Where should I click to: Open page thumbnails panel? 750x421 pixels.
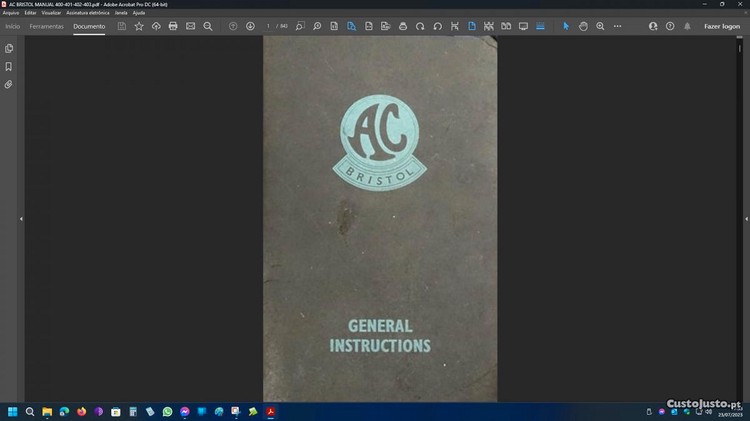pos(9,48)
